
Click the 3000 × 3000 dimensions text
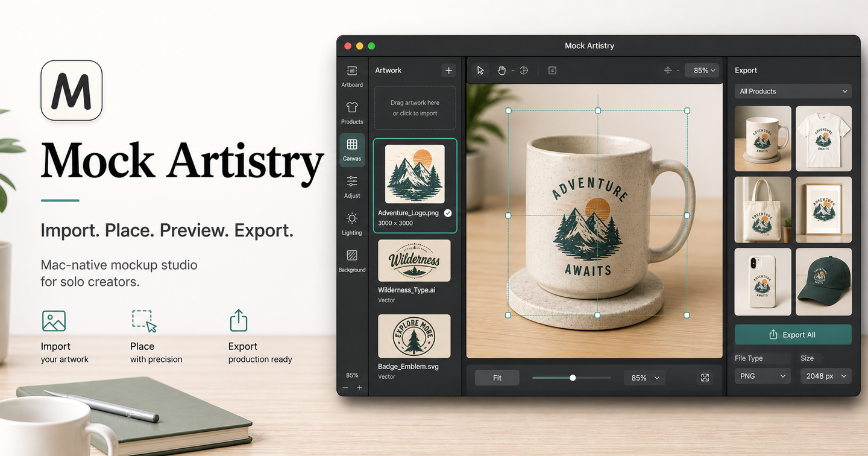point(395,223)
